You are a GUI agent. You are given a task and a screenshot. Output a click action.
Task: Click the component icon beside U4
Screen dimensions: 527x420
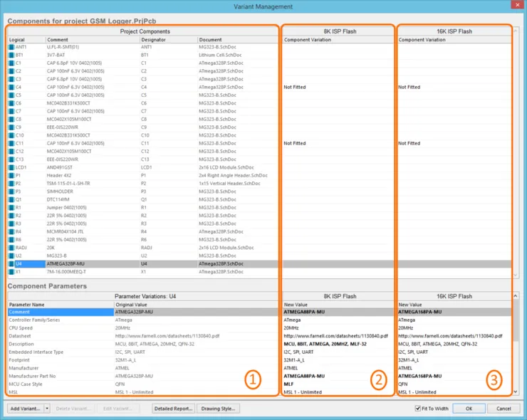pos(11,264)
